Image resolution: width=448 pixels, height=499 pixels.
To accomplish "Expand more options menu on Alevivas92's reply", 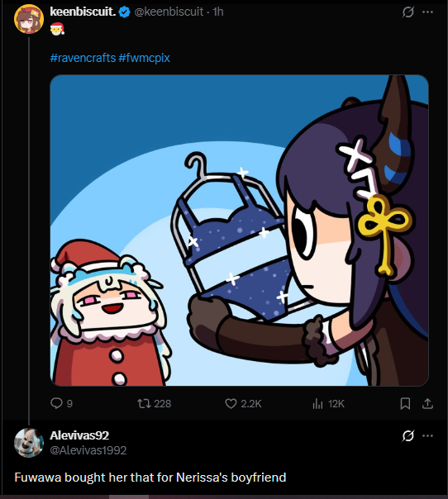I will coord(427,435).
